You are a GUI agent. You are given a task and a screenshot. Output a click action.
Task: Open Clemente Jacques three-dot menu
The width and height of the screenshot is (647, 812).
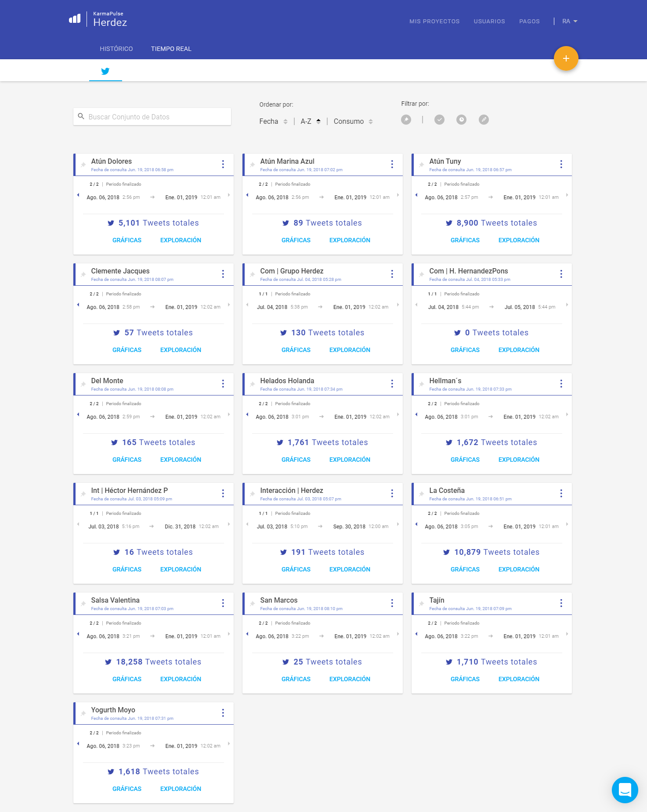tap(223, 274)
